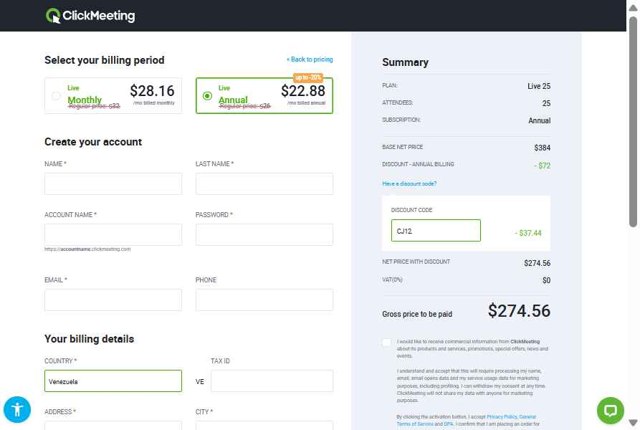Image resolution: width=640 pixels, height=430 pixels.
Task: Click the Gross price $274.56 amount
Action: click(519, 311)
